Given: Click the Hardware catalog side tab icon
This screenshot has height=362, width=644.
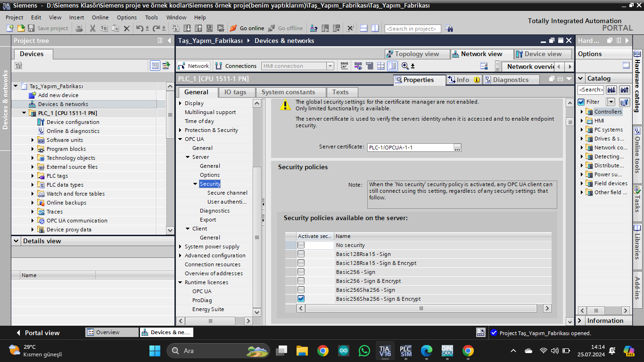Looking at the screenshot, I should pyautogui.click(x=637, y=54).
